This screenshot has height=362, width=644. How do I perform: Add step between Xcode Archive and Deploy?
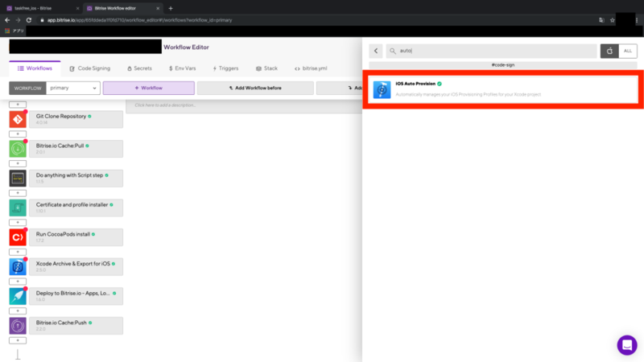tap(18, 282)
